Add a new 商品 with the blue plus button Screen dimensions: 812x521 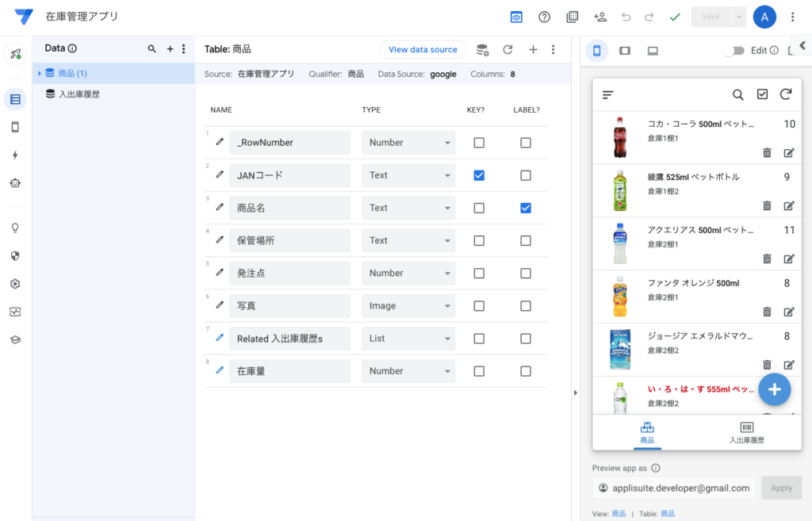coord(775,389)
